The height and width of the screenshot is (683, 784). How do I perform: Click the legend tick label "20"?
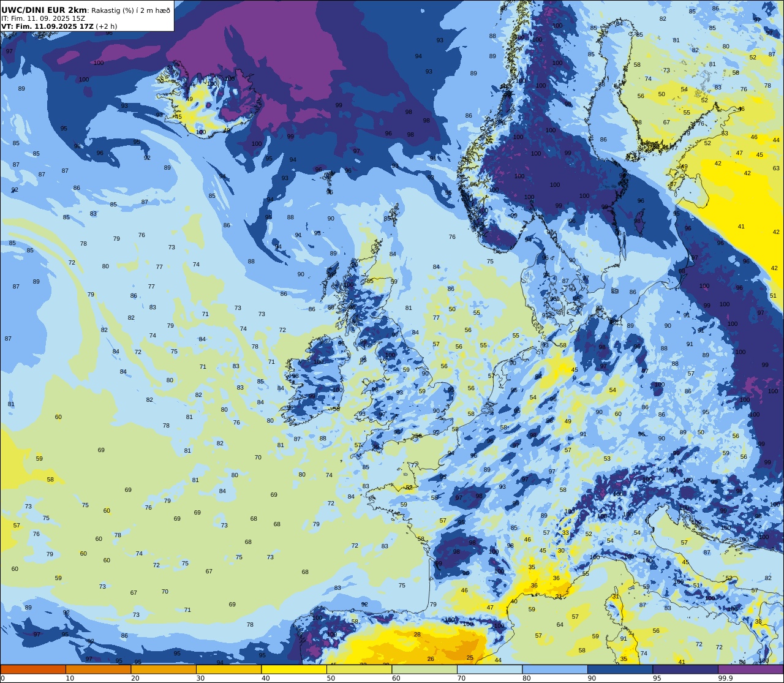point(135,678)
